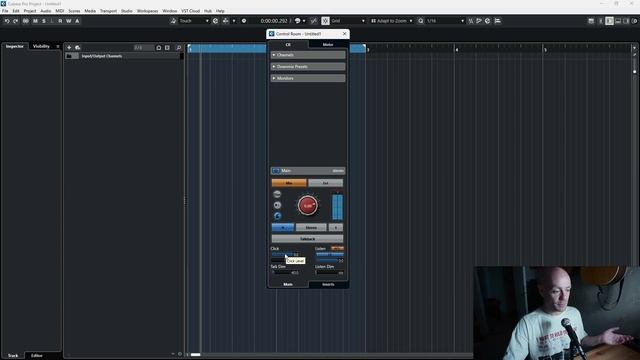Open the Grid snap type dropdown
This screenshot has height=360, width=640.
363,21
